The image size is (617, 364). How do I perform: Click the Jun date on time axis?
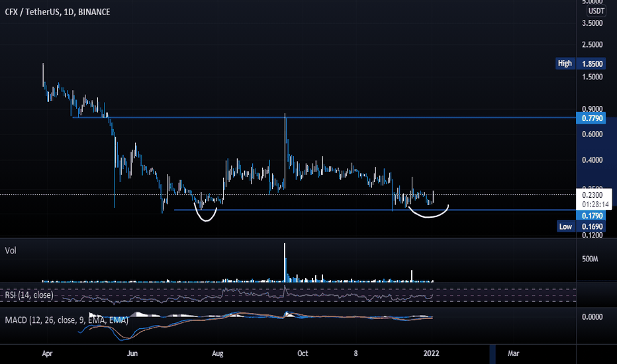132,353
